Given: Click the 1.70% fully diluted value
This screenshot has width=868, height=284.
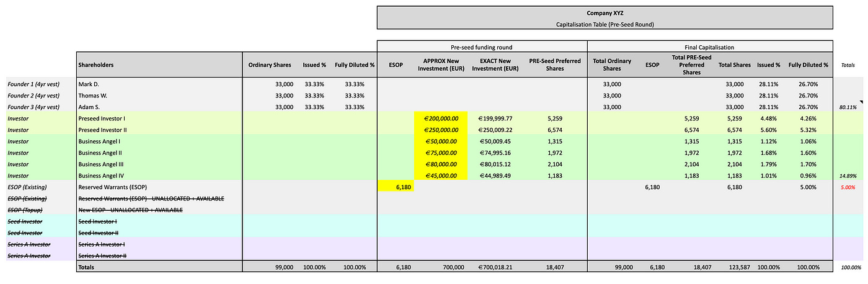Looking at the screenshot, I should click(809, 164).
